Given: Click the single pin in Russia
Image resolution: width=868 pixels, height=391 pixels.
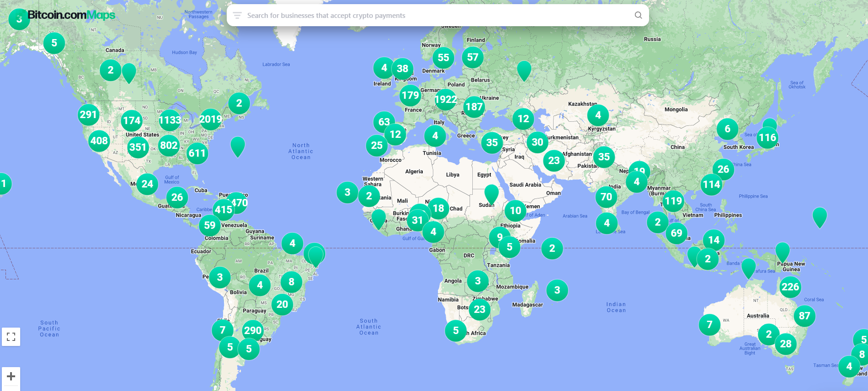Looking at the screenshot, I should (524, 71).
